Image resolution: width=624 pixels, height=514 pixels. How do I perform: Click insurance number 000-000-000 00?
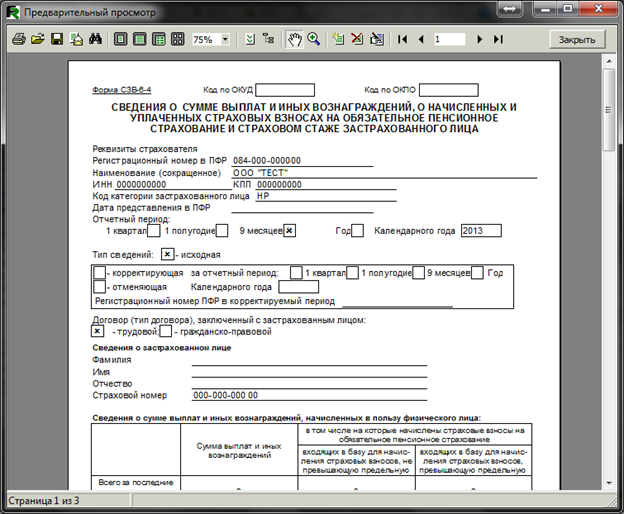[x=226, y=395]
